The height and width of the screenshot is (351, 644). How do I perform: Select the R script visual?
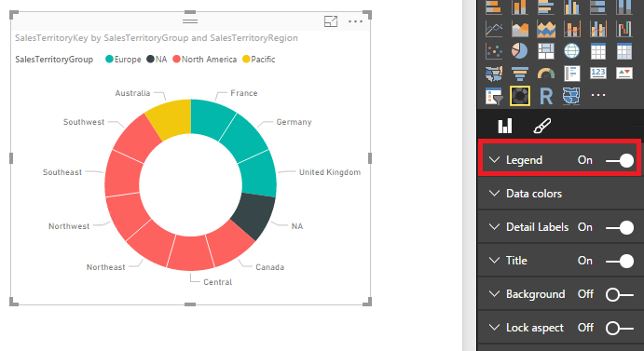tap(546, 96)
